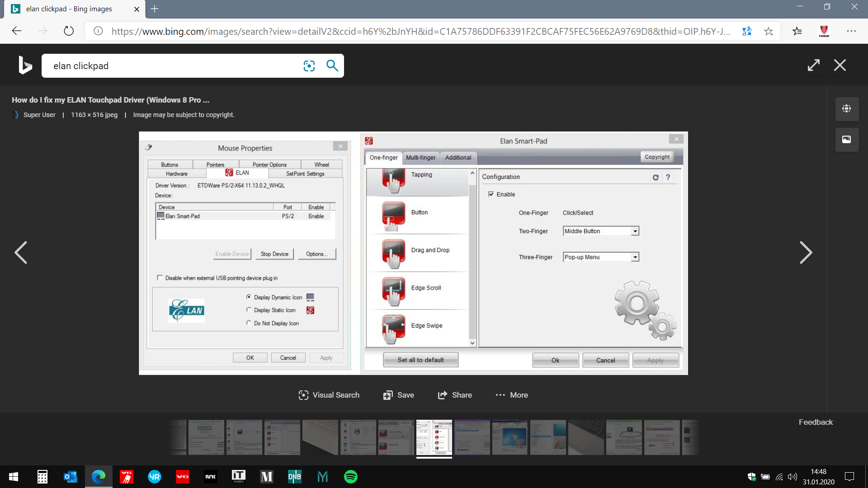Click the Copyright button in pictured Smart-Pad
The height and width of the screenshot is (488, 868).
[x=657, y=157]
